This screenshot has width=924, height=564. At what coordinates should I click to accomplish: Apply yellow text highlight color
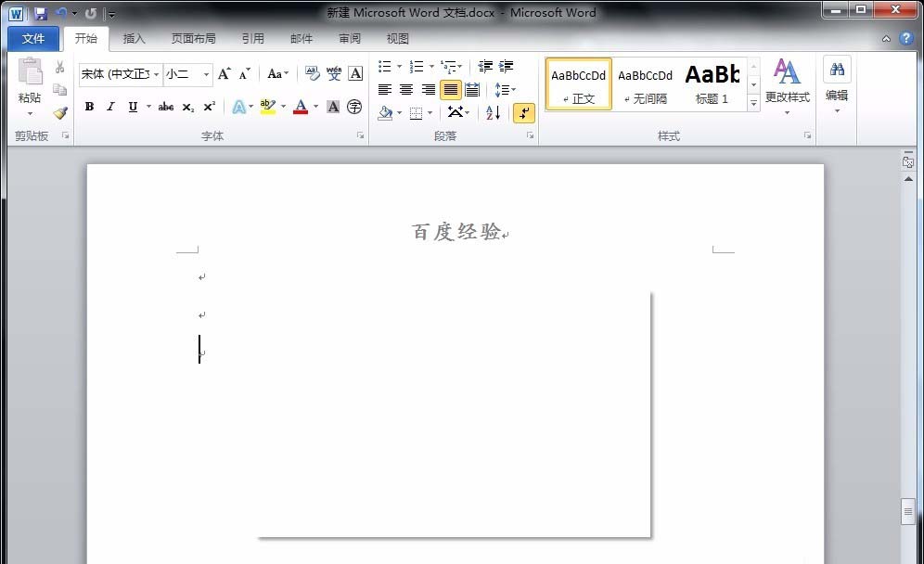pyautogui.click(x=267, y=107)
